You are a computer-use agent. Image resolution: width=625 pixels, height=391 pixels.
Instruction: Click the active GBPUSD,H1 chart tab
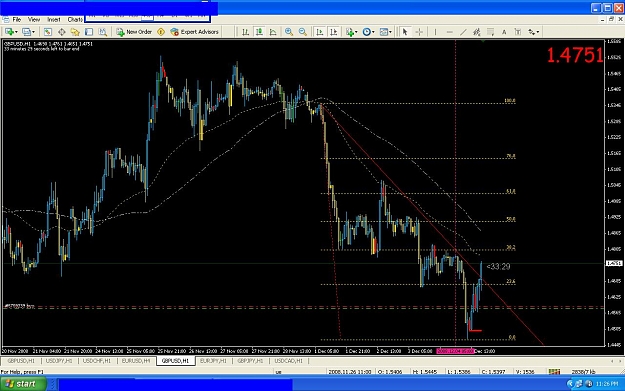[x=175, y=361]
